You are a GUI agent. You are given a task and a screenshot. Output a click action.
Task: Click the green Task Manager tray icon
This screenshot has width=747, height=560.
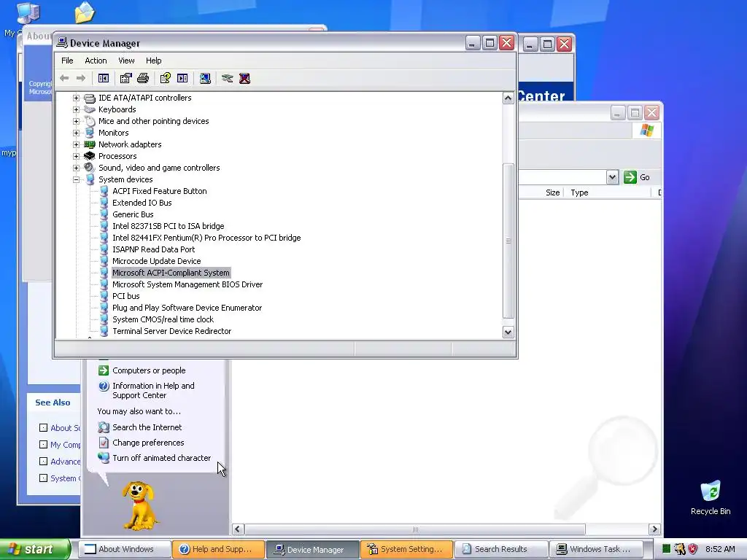[667, 549]
